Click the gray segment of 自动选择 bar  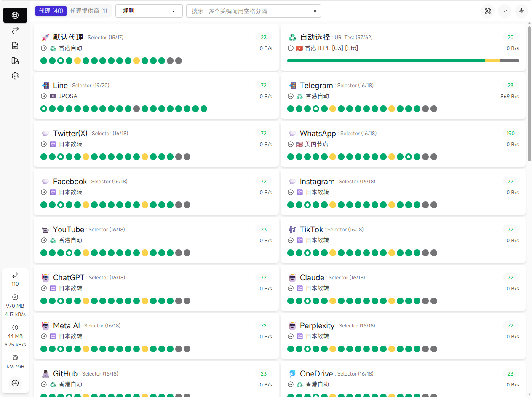[x=510, y=61]
